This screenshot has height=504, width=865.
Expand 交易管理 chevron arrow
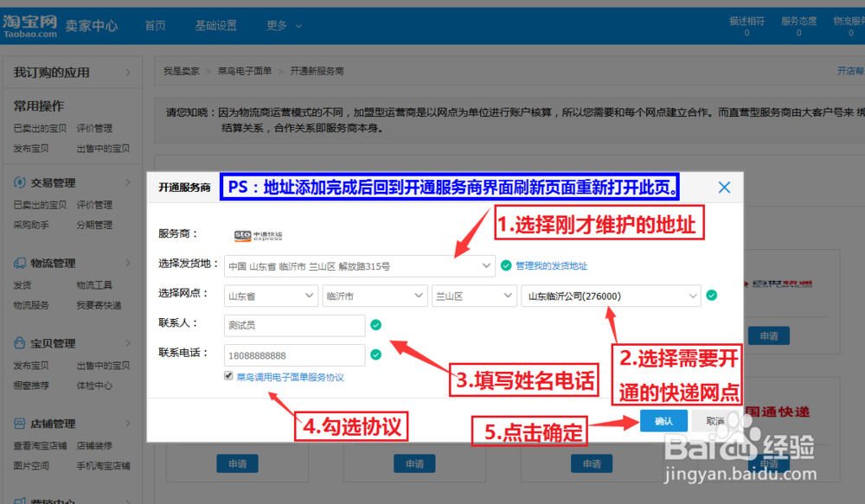[128, 182]
